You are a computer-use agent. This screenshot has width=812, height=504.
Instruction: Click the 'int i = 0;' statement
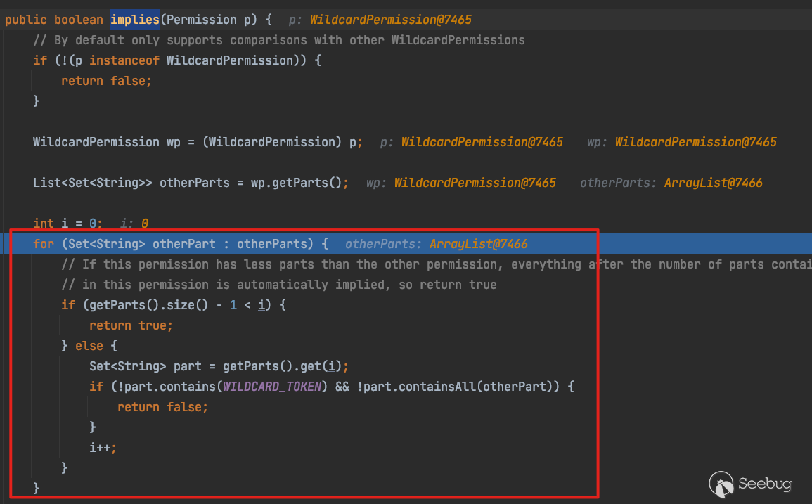tap(67, 224)
